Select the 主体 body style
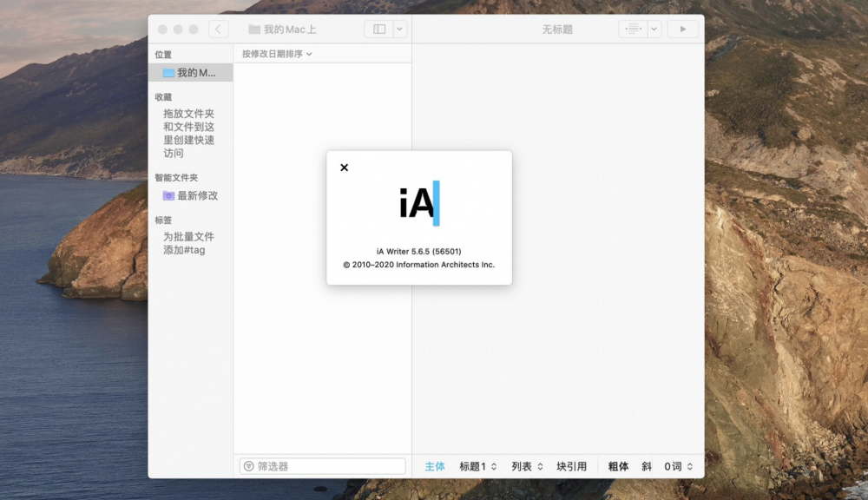The width and height of the screenshot is (868, 500). pyautogui.click(x=435, y=466)
